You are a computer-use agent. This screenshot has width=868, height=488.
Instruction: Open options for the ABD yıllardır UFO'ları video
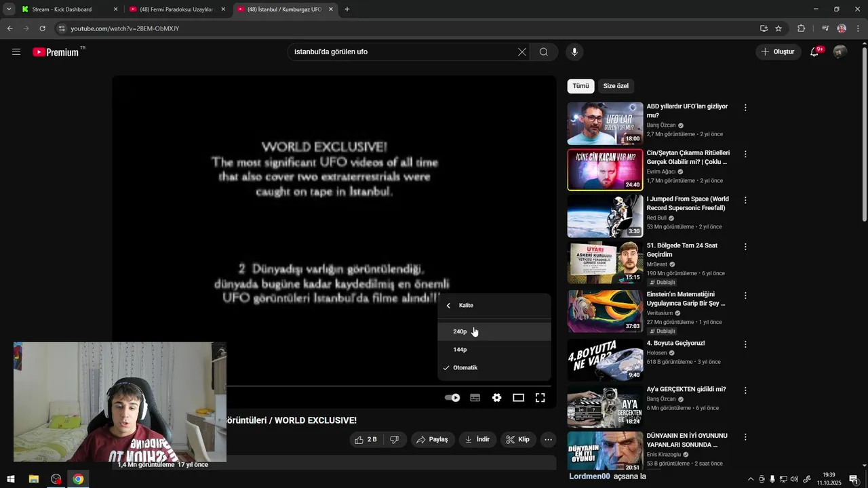pyautogui.click(x=745, y=108)
